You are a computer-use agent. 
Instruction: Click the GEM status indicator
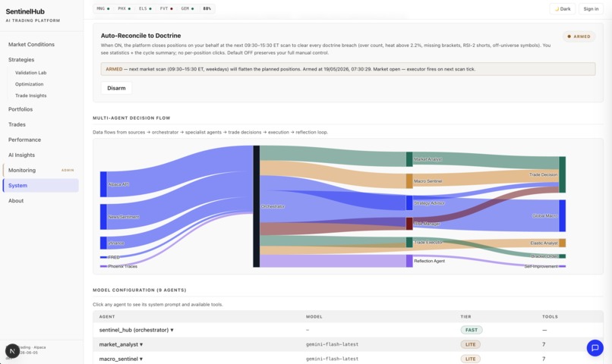click(188, 8)
